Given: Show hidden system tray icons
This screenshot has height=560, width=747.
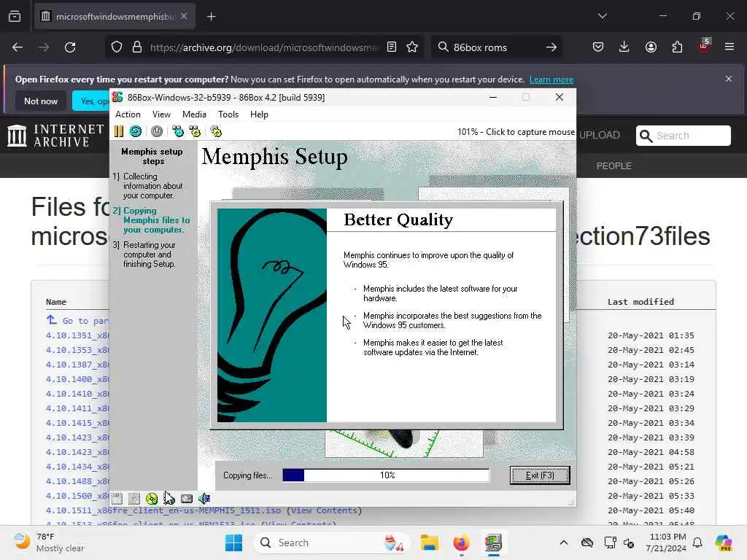Looking at the screenshot, I should tap(564, 542).
